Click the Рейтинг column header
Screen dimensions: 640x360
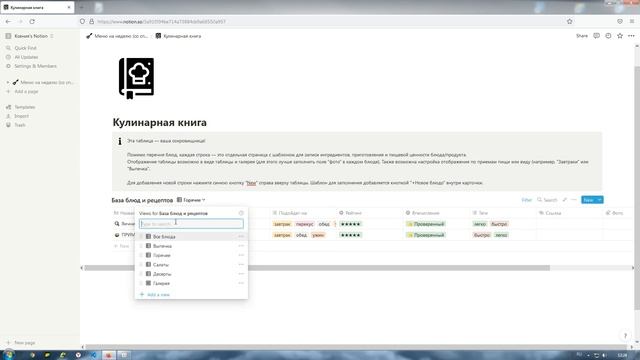tap(350, 213)
